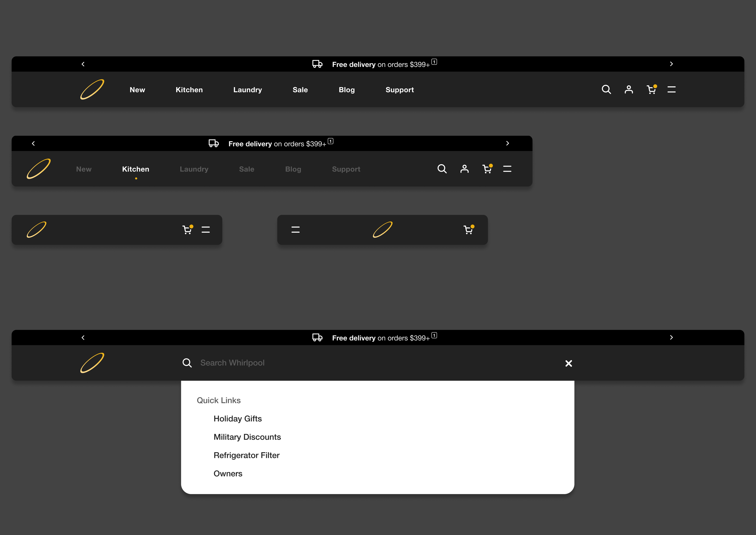Open the New menu in the top navbar
Screen dimensions: 756x535
click(x=137, y=90)
